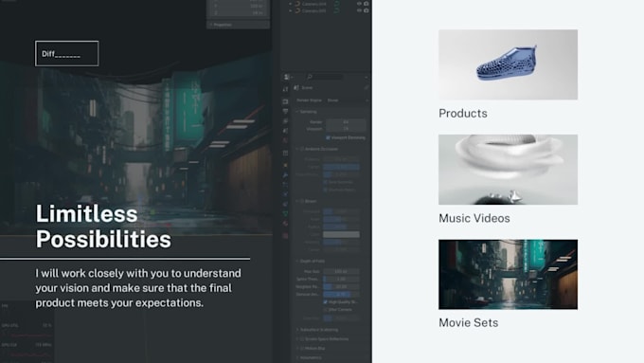Open the Movie Sets street thumbnail
Viewport: 644px width, 363px height.
[x=508, y=275]
